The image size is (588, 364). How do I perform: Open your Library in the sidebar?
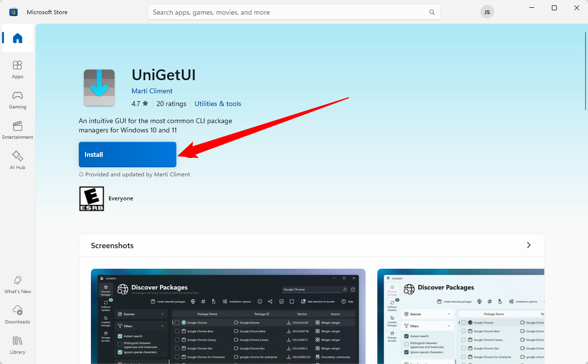coord(17,344)
